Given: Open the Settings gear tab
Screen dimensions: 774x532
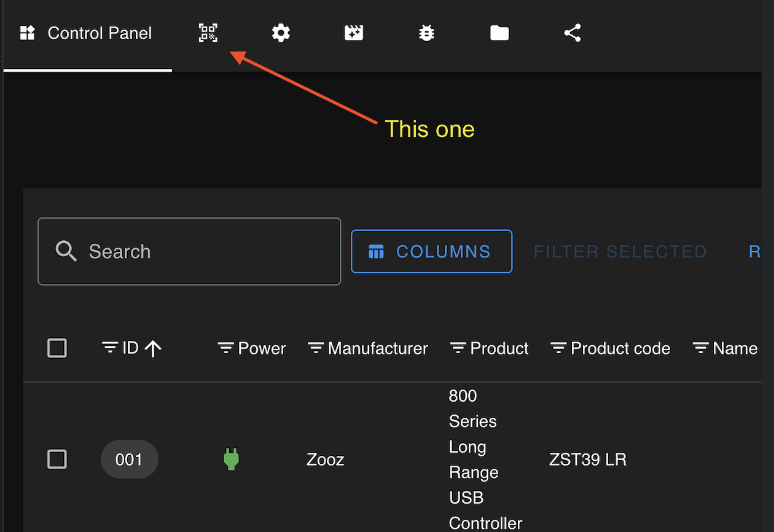Looking at the screenshot, I should (281, 33).
